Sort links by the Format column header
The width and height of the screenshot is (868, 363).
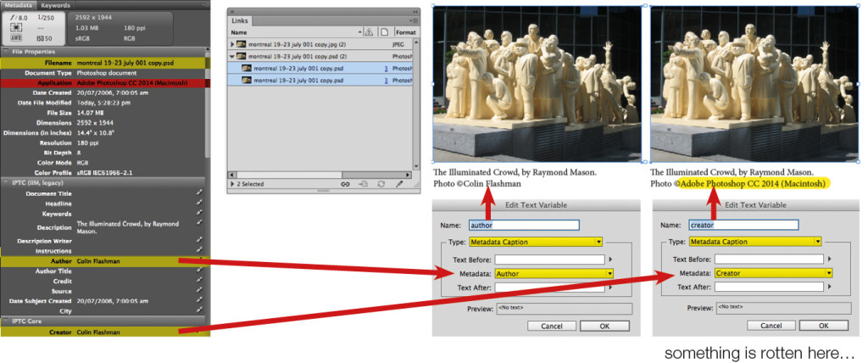[405, 33]
